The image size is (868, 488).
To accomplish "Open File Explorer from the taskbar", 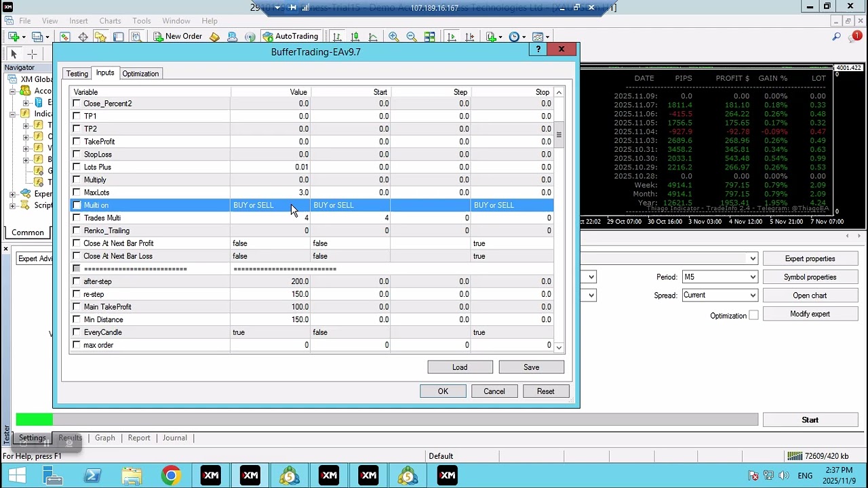I will [x=132, y=476].
